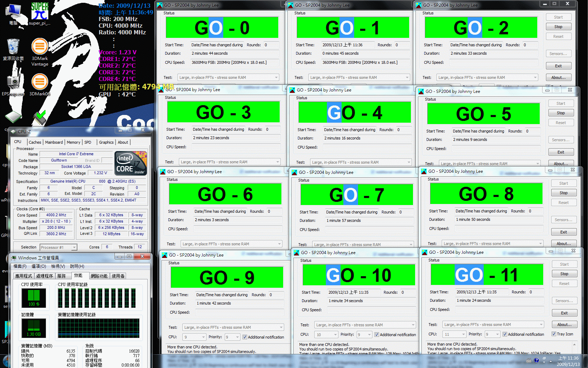Open the CPU dropdown showing 11
The width and height of the screenshot is (588, 368).
[x=454, y=334]
